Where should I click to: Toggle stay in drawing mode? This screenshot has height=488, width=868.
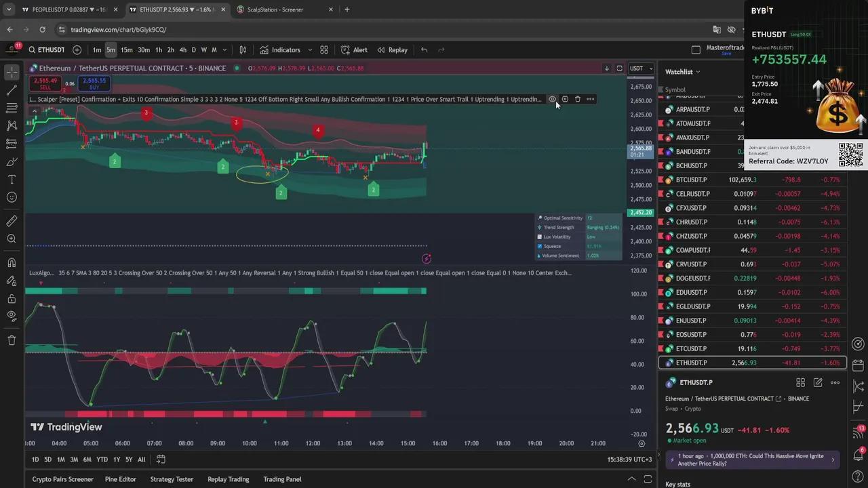point(12,281)
